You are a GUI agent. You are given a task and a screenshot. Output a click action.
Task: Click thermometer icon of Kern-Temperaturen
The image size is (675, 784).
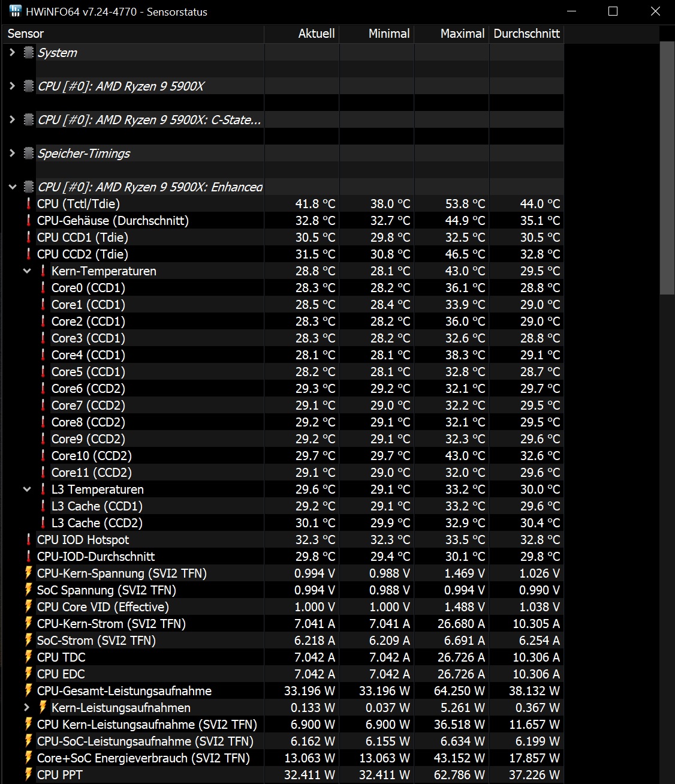coord(43,271)
